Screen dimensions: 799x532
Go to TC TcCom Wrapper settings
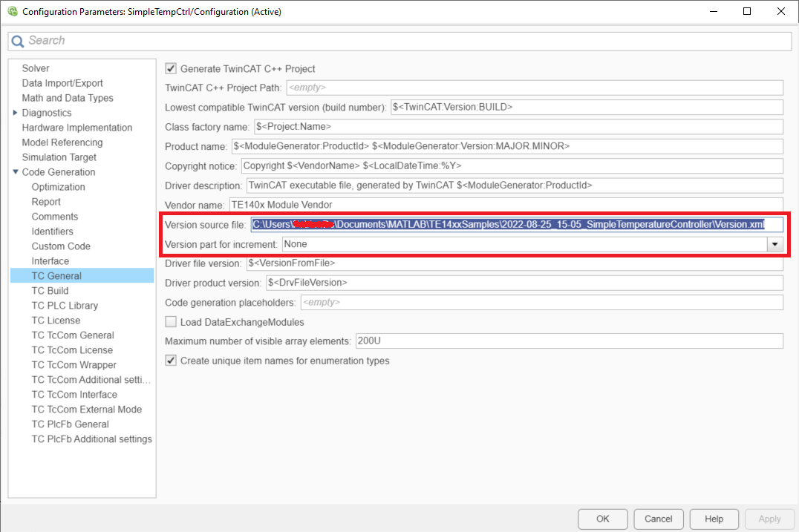74,365
